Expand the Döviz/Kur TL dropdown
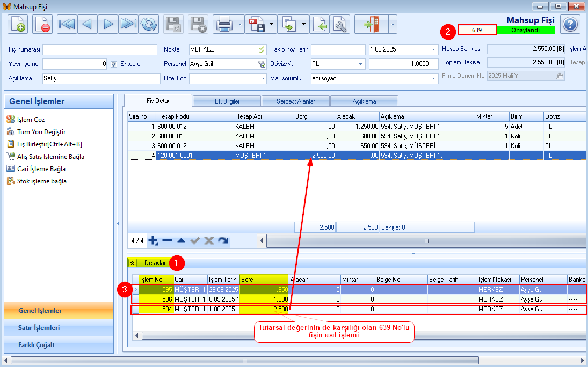The width and height of the screenshot is (588, 367). click(x=361, y=64)
